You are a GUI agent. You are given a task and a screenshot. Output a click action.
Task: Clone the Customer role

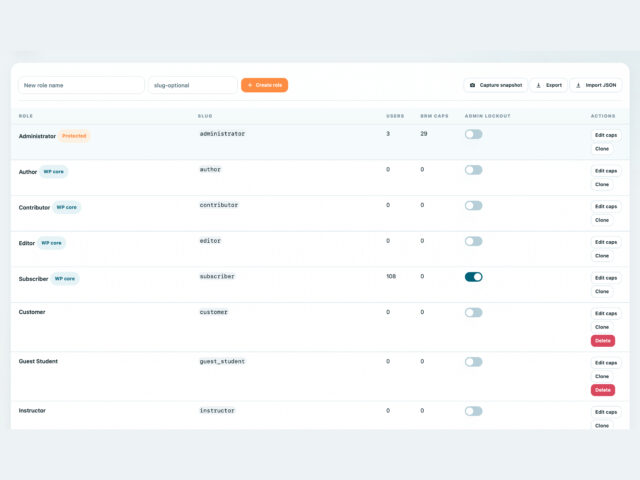602,327
